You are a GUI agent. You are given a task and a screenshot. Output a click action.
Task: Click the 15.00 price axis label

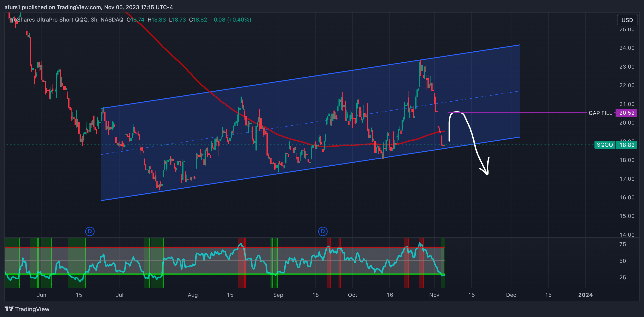pos(627,216)
